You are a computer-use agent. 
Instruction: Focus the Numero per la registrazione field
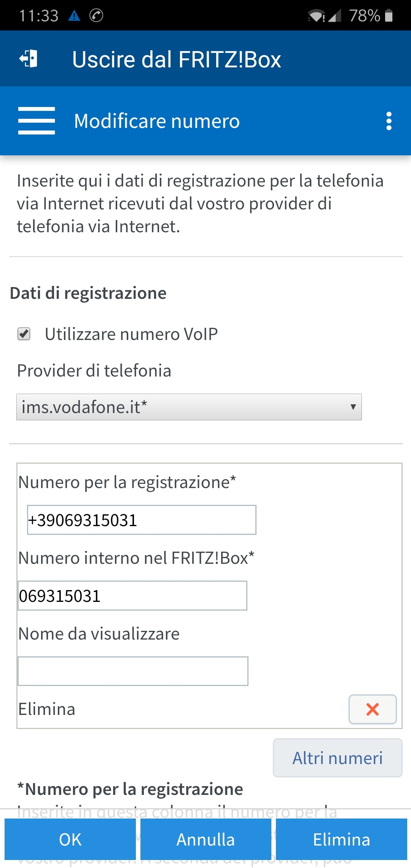142,520
